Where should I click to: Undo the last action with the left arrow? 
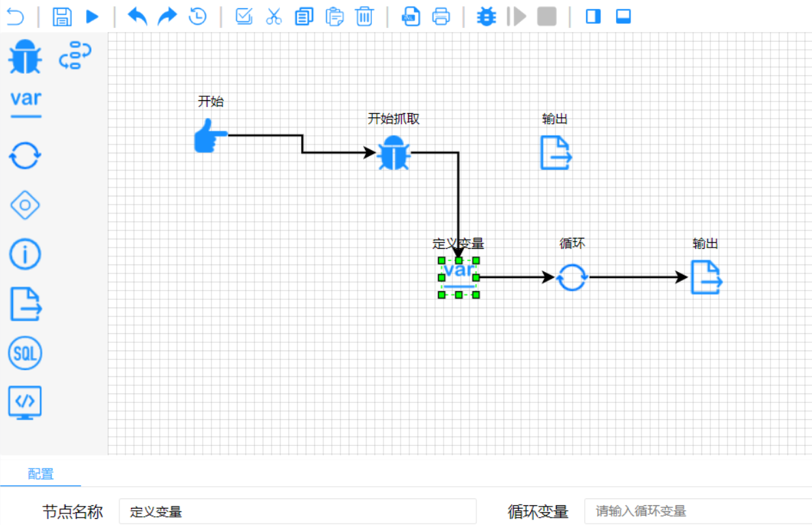pyautogui.click(x=137, y=16)
